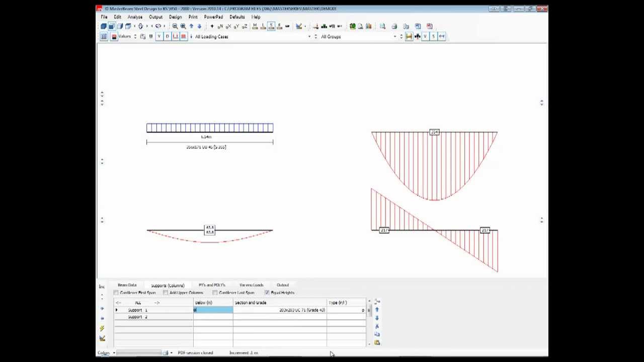Toggle the V button near All Groups
Screen dimensions: 644x362
click(425, 36)
